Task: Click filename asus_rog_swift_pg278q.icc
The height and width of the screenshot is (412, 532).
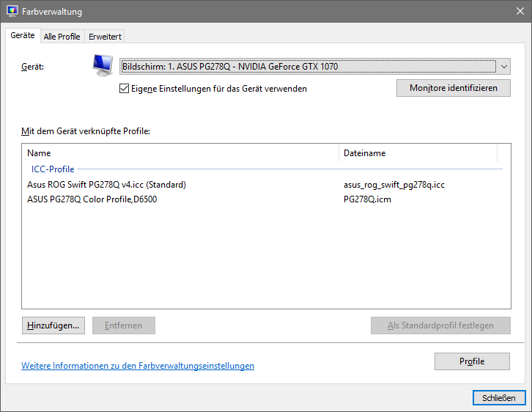Action: coord(394,185)
